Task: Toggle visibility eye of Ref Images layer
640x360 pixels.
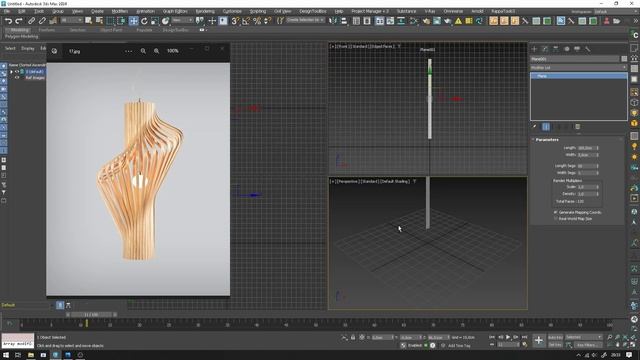Action: 17,78
